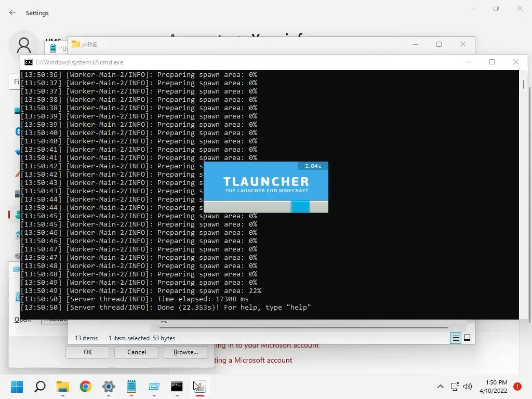Click the cmd.exe title bar icon
This screenshot has height=399, width=532.
point(29,62)
